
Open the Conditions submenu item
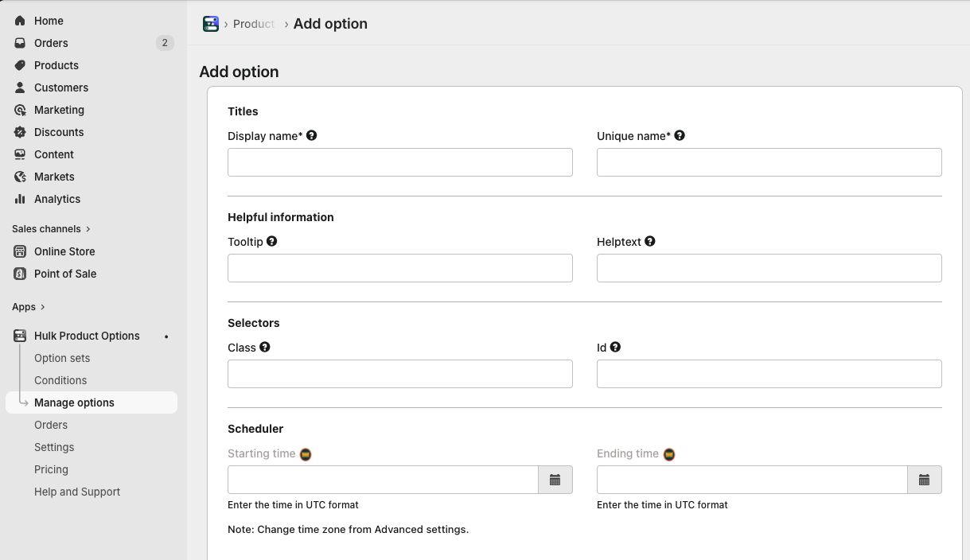(60, 380)
